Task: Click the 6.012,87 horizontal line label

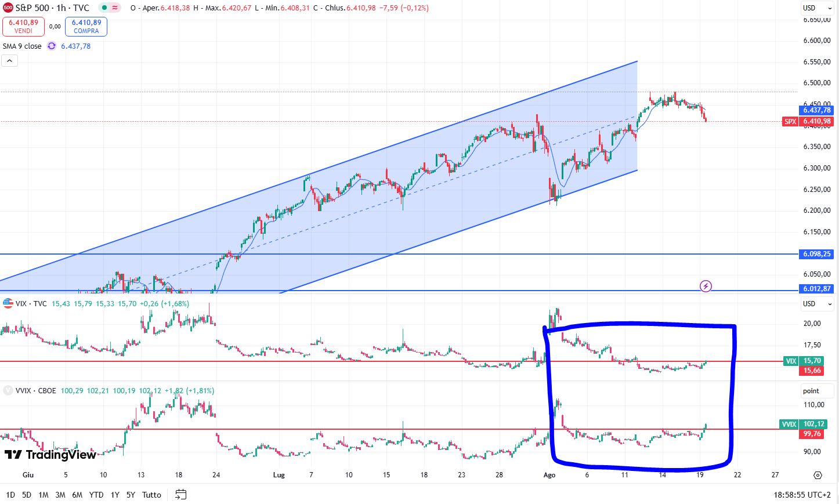Action: coord(816,289)
